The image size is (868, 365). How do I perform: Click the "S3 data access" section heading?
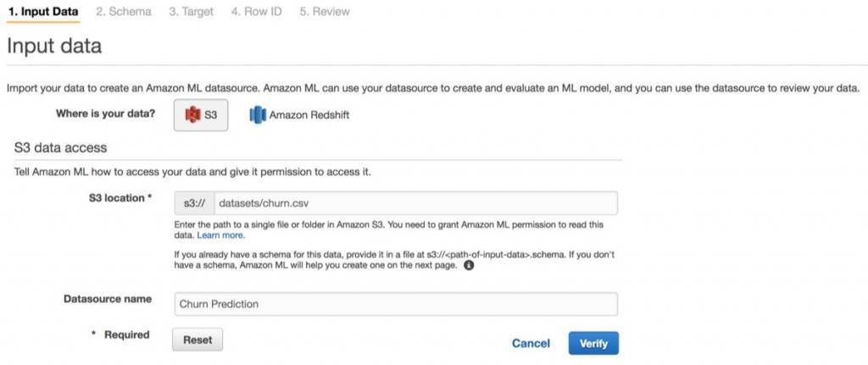pos(61,147)
